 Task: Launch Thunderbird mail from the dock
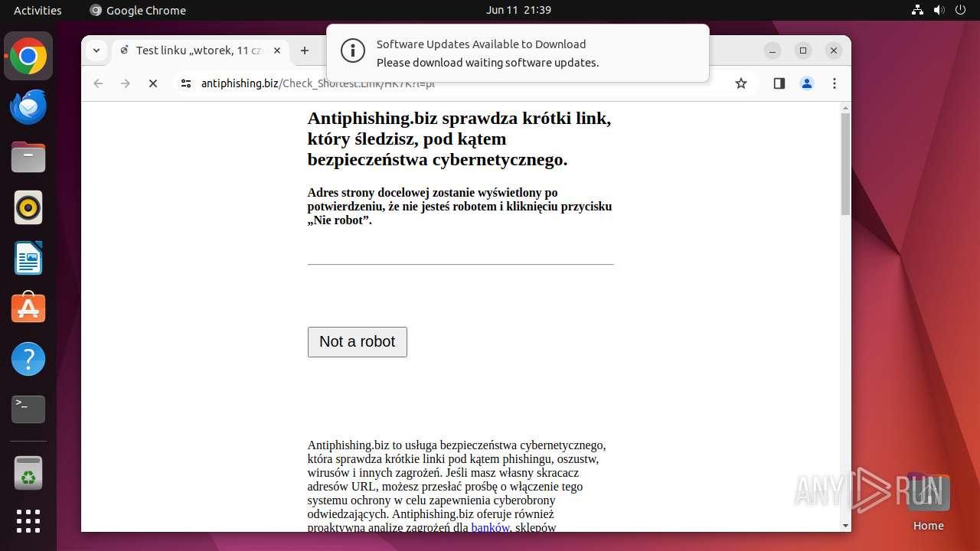(28, 107)
